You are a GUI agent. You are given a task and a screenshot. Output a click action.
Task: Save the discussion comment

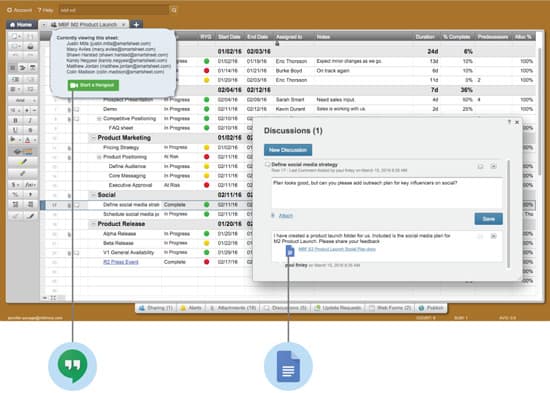[x=488, y=219]
